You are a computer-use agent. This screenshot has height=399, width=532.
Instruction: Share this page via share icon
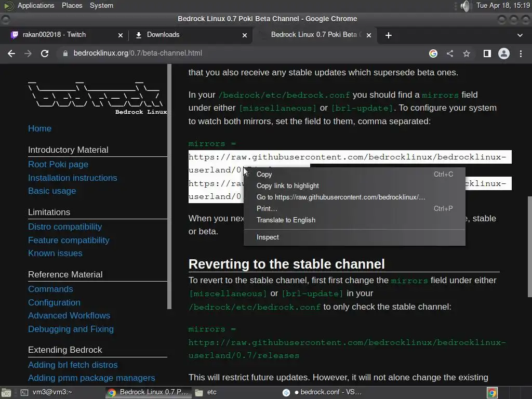[x=450, y=54]
